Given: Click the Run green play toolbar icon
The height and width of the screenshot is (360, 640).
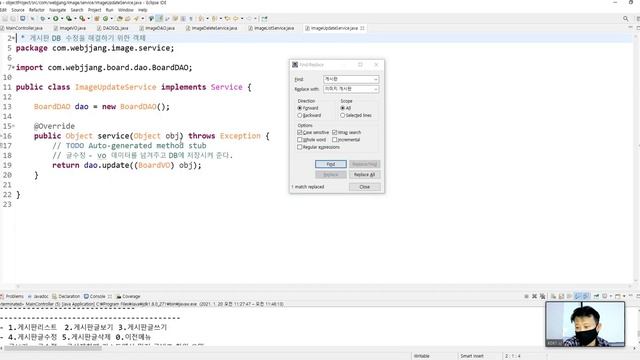Looking at the screenshot, I should [56, 18].
